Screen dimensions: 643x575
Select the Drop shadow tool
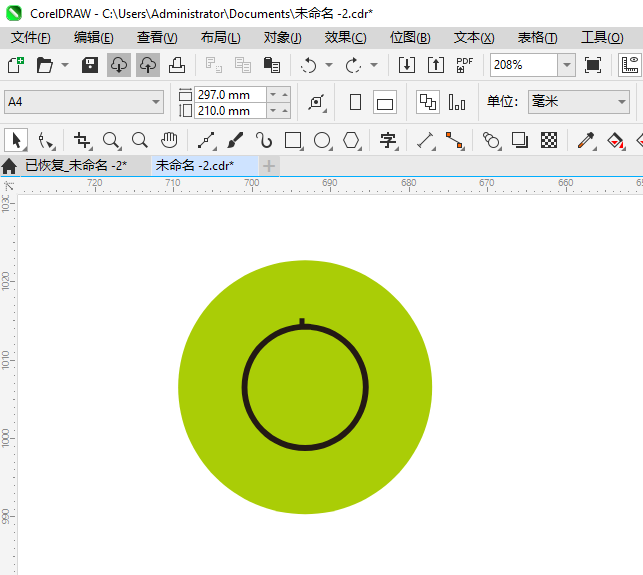520,141
